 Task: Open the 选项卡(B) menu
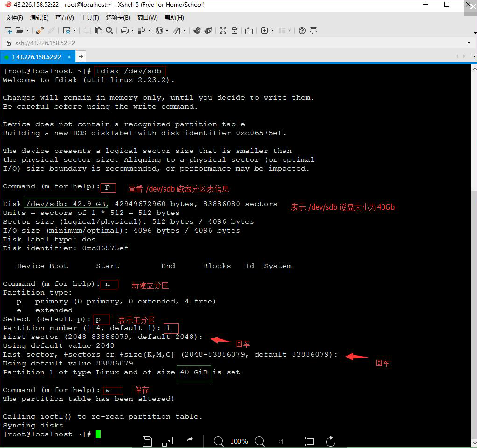point(118,18)
